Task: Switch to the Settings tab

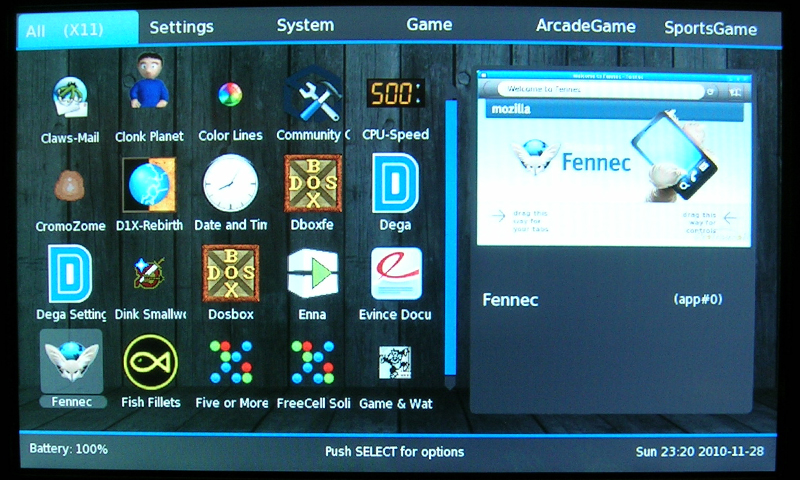Action: coord(181,26)
